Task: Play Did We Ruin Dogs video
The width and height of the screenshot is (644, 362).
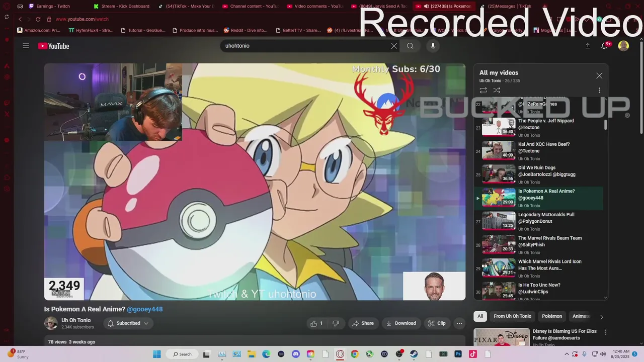Action: 538,174
